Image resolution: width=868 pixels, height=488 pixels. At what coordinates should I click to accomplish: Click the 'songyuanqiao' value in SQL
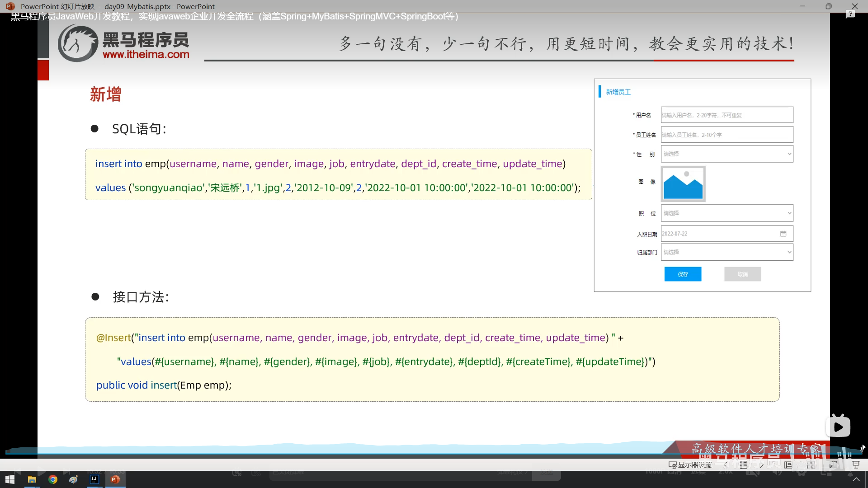(168, 188)
